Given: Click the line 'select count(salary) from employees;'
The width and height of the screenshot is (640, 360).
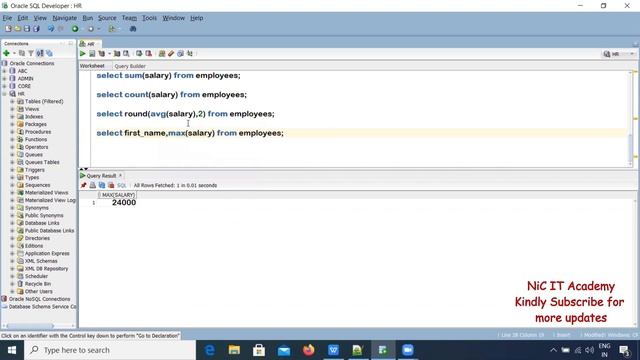Looking at the screenshot, I should (x=171, y=95).
